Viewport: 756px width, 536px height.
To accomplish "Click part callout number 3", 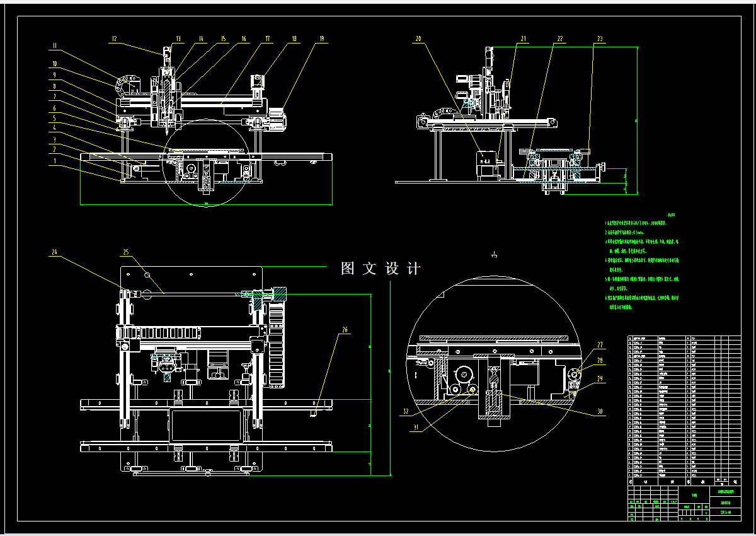I will [54, 139].
